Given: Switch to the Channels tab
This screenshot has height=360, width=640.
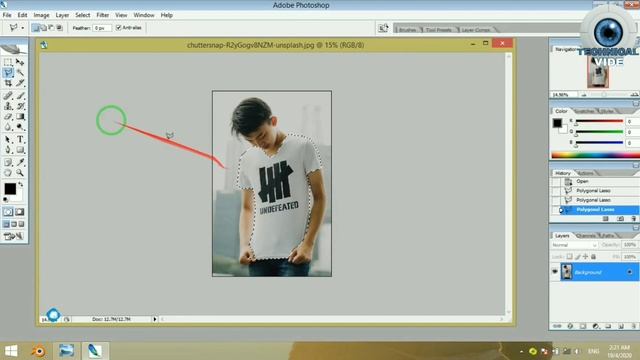Looking at the screenshot, I should pyautogui.click(x=586, y=236).
